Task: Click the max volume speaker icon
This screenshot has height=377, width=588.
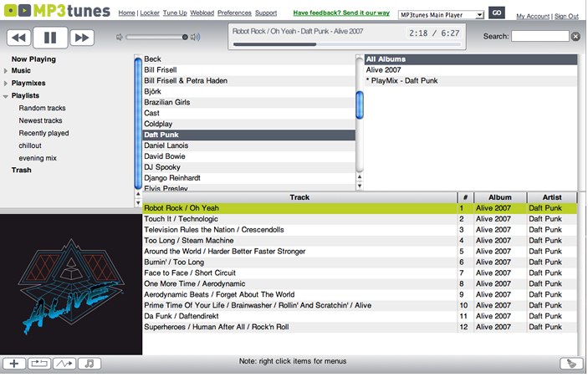Action: coord(195,37)
